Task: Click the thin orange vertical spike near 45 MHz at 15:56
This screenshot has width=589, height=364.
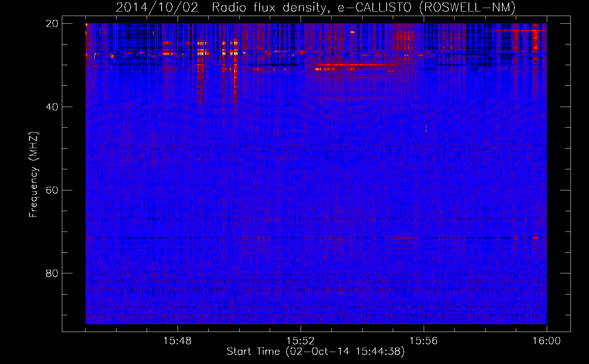Action: [426, 128]
